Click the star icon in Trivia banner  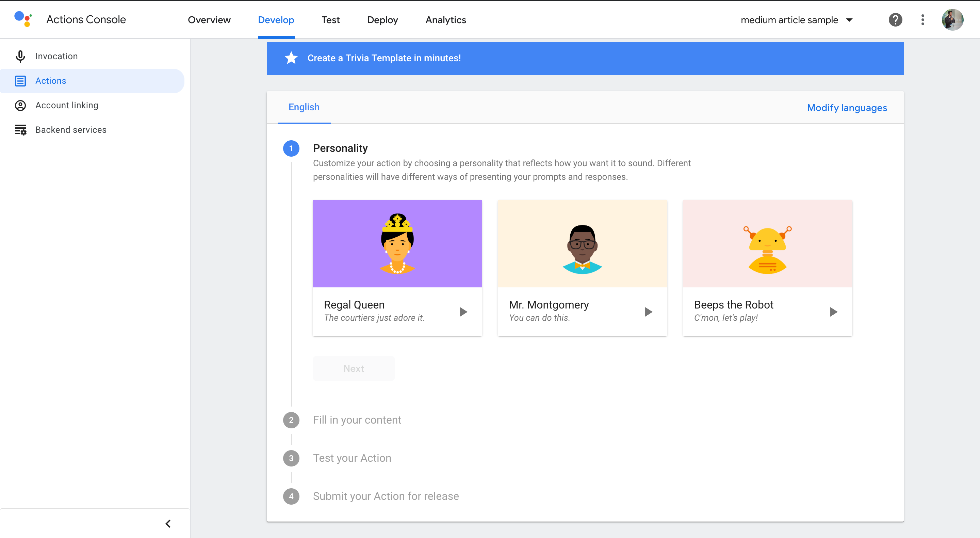291,58
